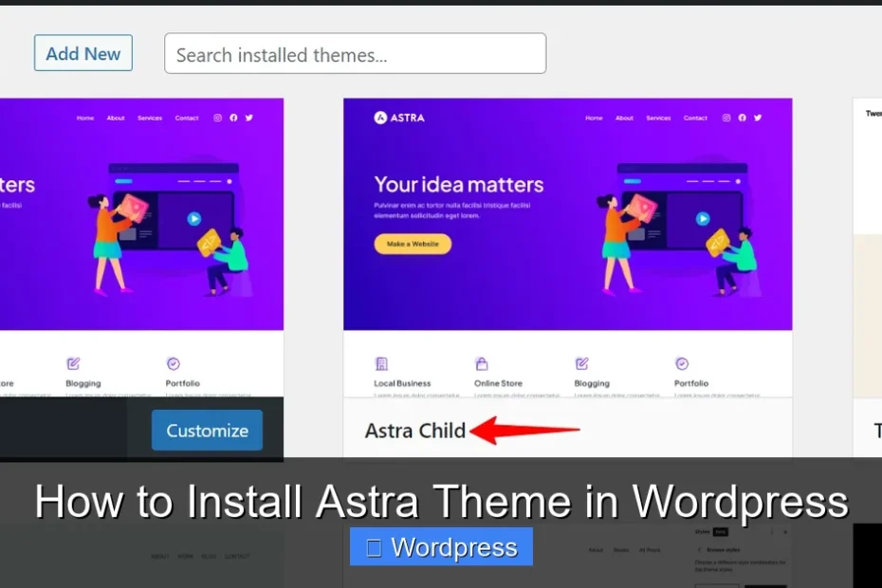Click the Facebook icon in Astra header
This screenshot has height=588, width=882.
pyautogui.click(x=742, y=118)
